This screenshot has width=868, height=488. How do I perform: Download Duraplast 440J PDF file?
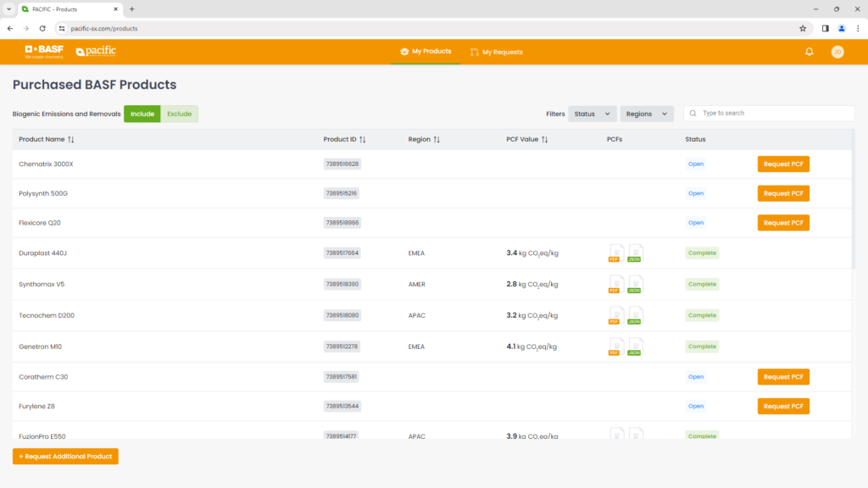pyautogui.click(x=616, y=252)
